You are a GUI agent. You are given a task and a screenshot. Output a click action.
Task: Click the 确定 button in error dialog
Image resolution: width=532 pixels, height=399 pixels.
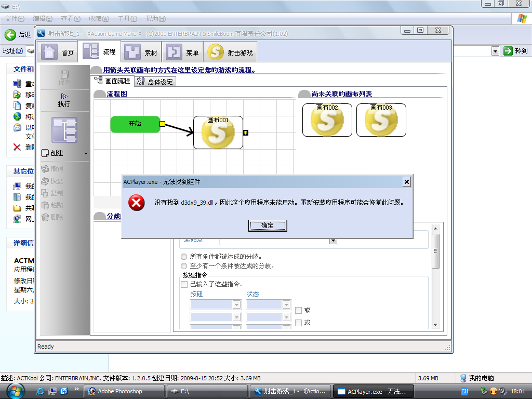pos(268,225)
